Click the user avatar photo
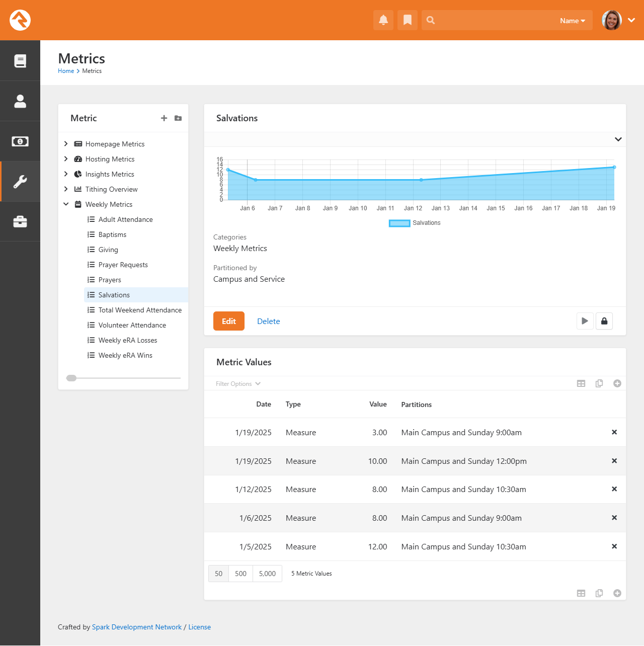 (612, 20)
